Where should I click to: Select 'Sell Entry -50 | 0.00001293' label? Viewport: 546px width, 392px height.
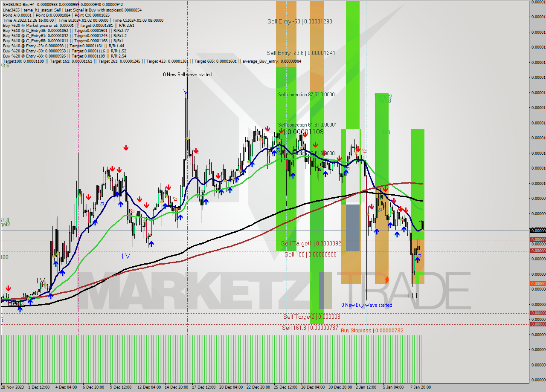[299, 21]
